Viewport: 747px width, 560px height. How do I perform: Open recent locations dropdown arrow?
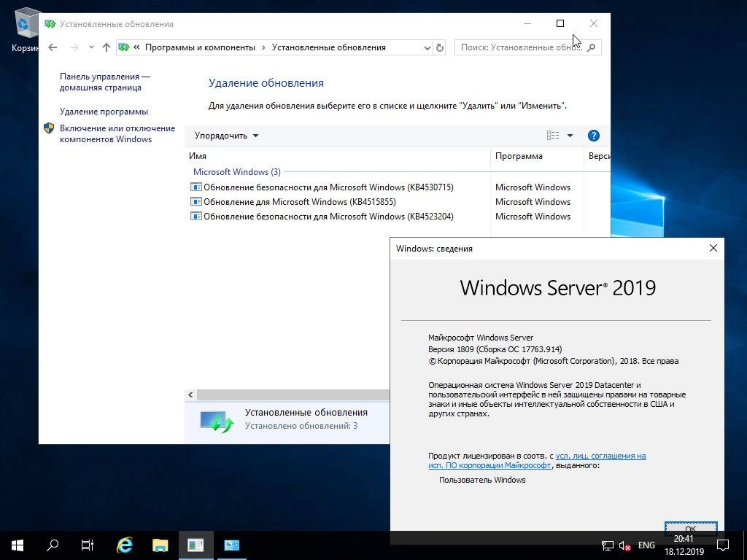[91, 47]
